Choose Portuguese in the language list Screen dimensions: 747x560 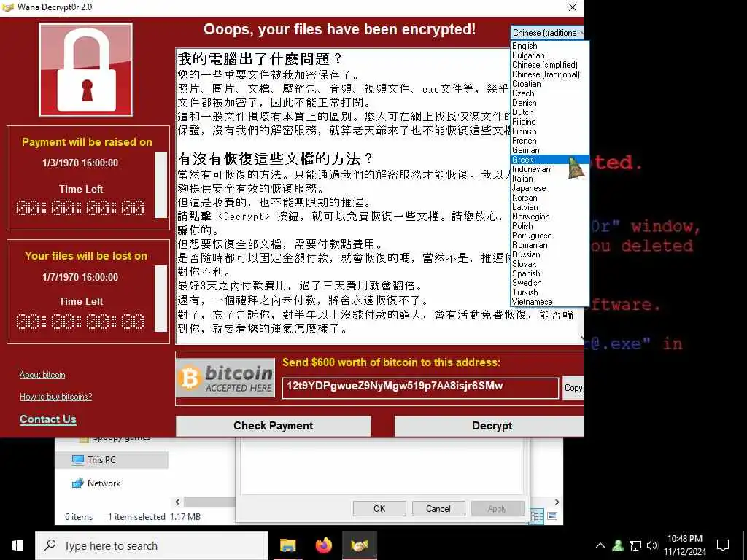pos(550,236)
